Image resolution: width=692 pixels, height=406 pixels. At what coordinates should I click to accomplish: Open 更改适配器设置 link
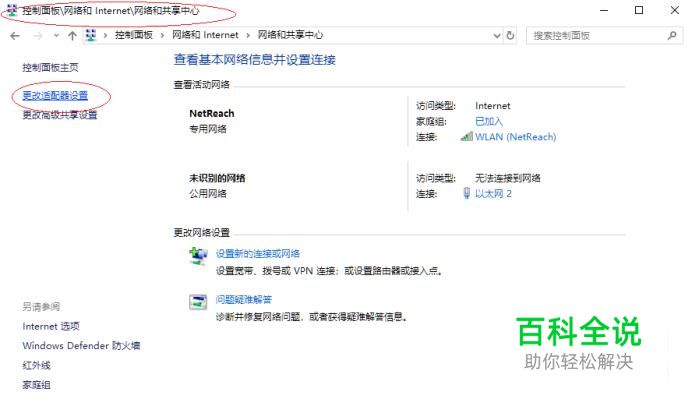tap(55, 96)
